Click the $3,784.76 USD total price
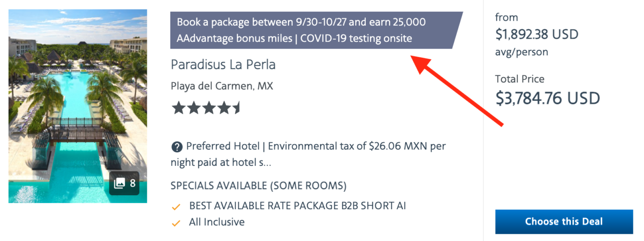 (548, 98)
